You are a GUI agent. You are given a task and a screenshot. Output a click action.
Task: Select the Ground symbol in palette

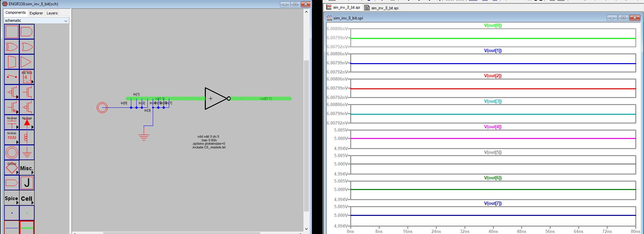pyautogui.click(x=27, y=153)
